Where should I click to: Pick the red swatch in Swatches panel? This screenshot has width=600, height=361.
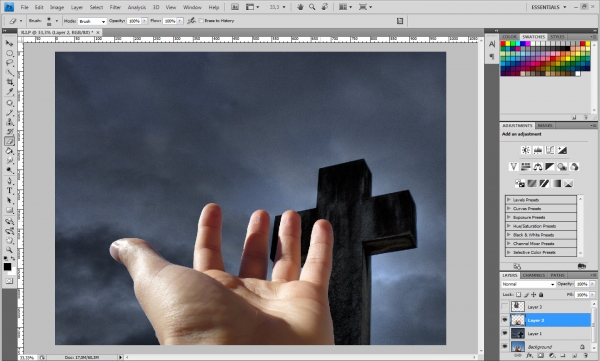[x=503, y=44]
